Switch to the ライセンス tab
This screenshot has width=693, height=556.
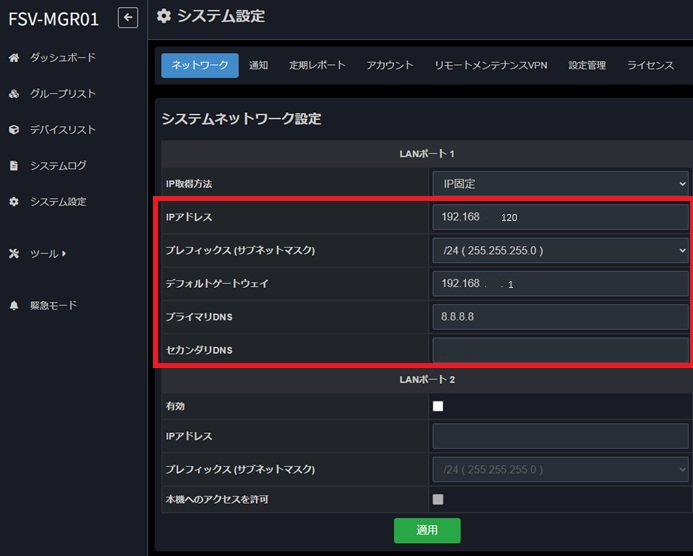[651, 65]
